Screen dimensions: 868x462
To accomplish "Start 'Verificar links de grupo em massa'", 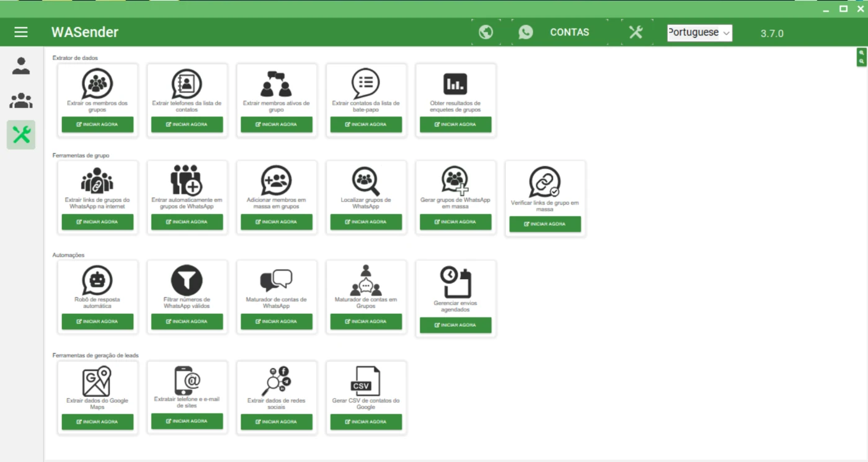I will click(x=545, y=224).
